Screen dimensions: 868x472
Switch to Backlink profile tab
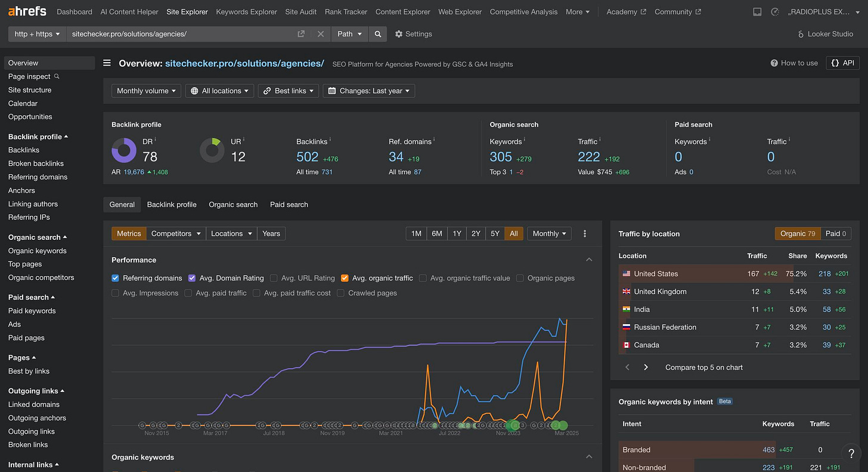172,204
